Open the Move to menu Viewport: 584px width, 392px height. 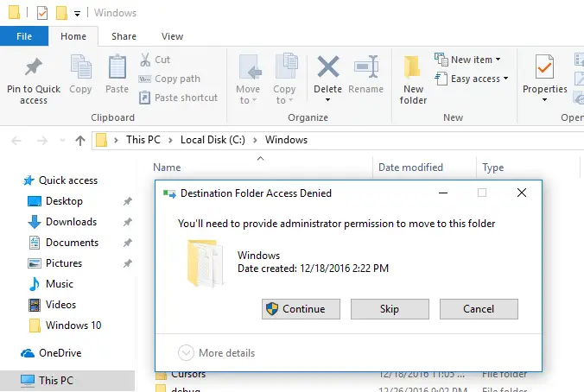pos(248,79)
